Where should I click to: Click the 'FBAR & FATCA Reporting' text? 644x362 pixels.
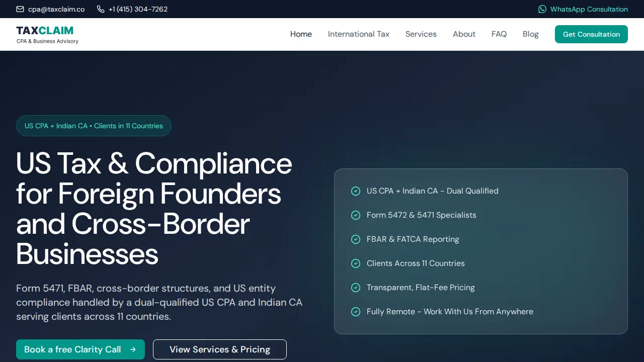point(413,239)
